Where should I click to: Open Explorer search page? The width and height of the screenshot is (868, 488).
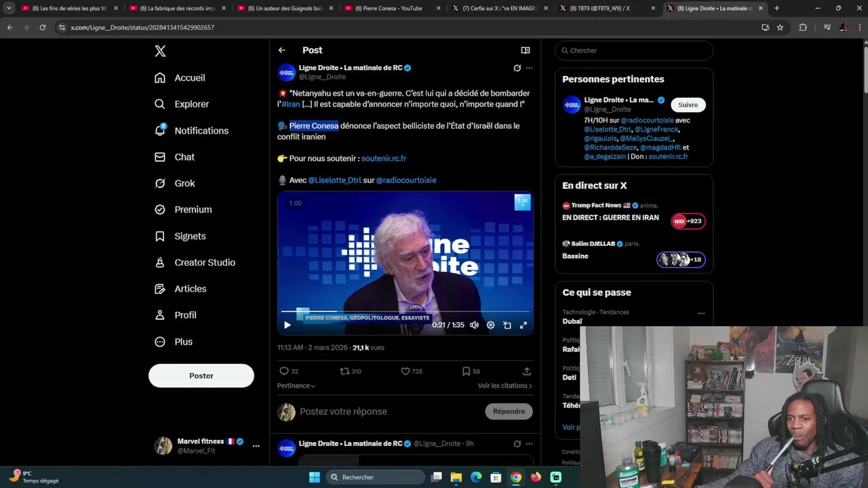(x=182, y=104)
